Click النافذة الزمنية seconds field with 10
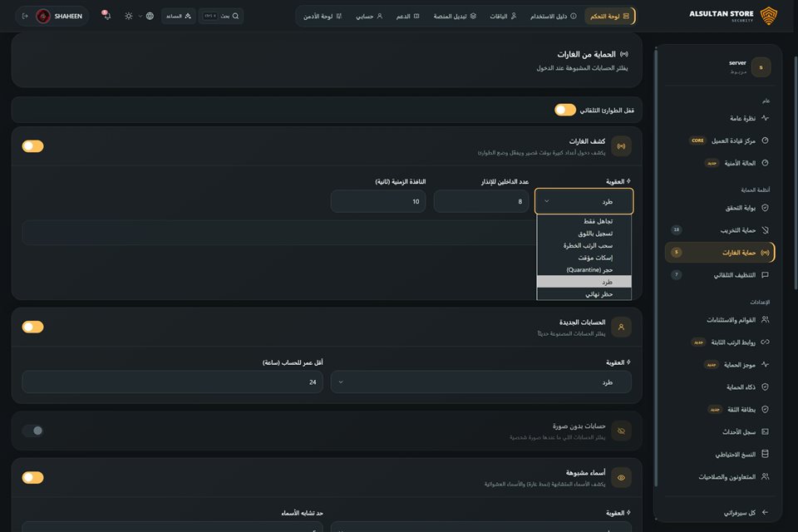The width and height of the screenshot is (798, 532). click(x=378, y=201)
